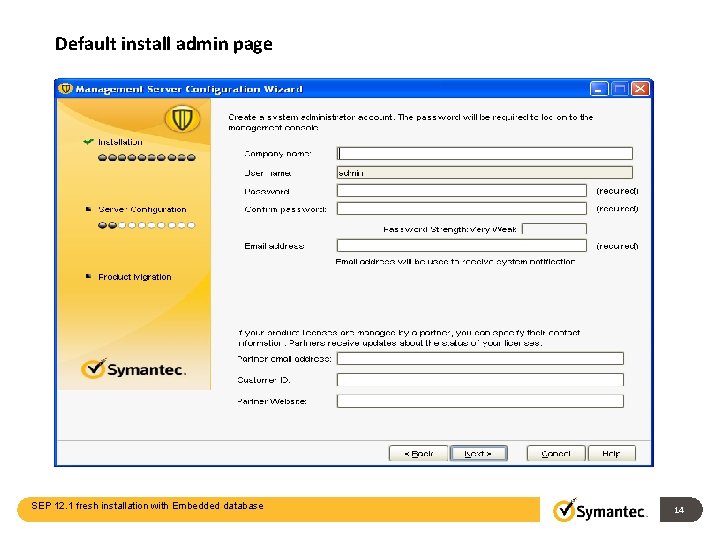
Task: Click the Customer ID input field
Action: 480,380
